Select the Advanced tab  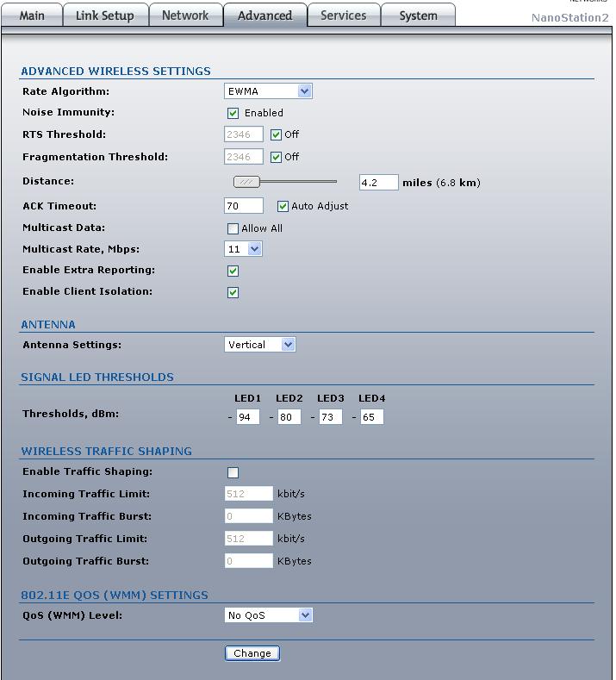click(x=264, y=16)
